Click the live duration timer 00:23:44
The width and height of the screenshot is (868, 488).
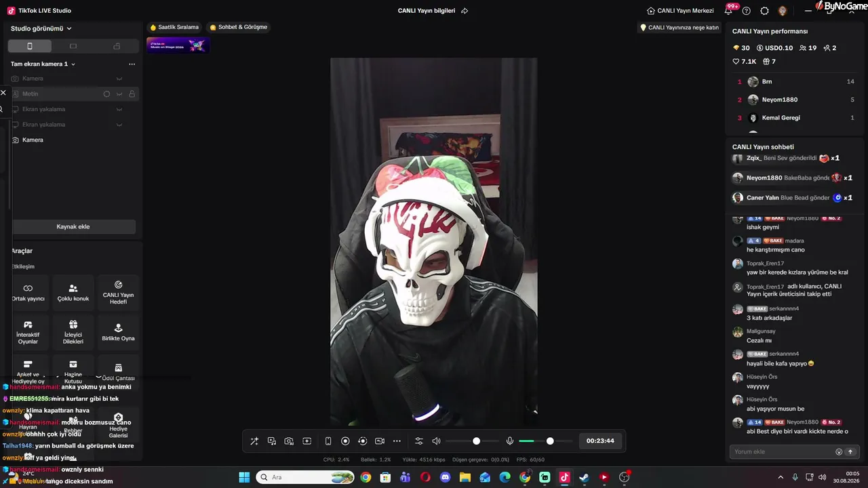(x=600, y=441)
